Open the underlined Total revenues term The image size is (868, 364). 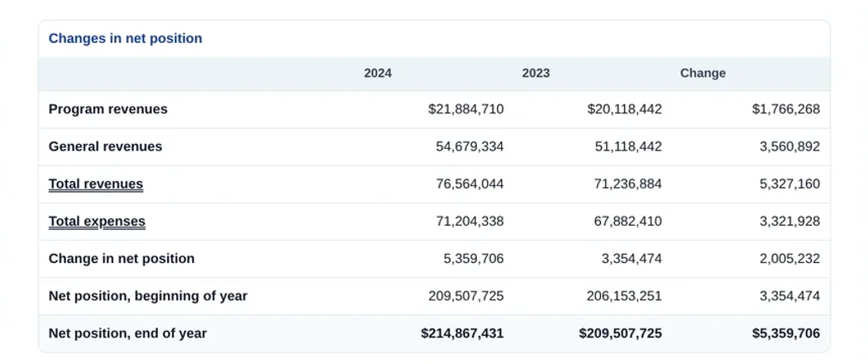pyautogui.click(x=96, y=184)
